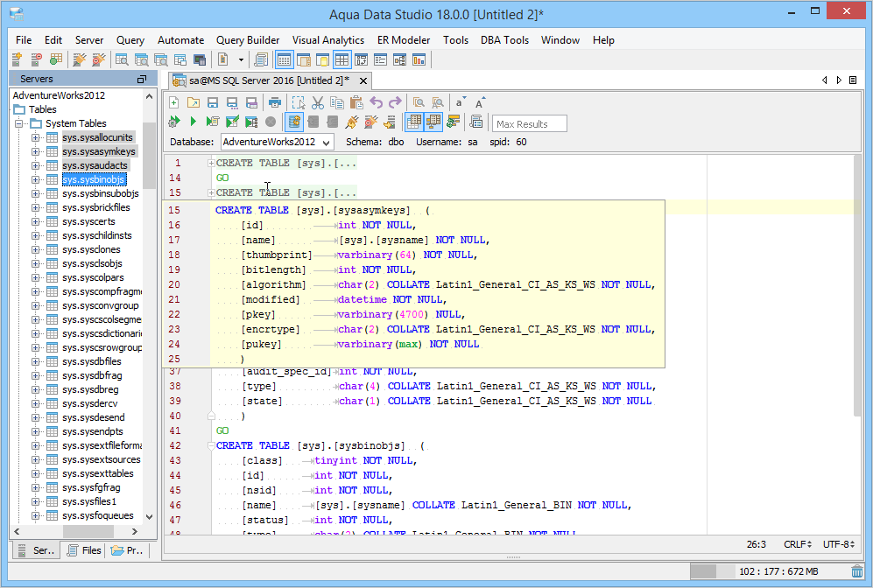This screenshot has height=588, width=873.
Task: Switch to the Files tab
Action: pyautogui.click(x=82, y=551)
